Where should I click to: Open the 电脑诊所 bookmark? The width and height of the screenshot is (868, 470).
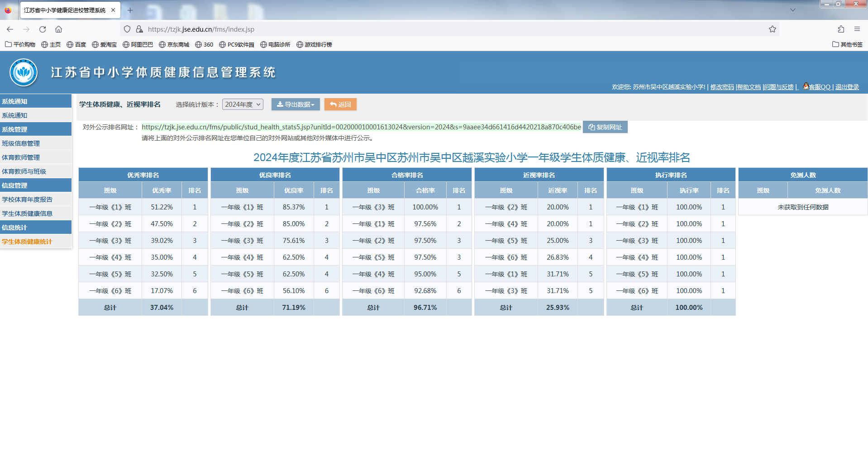tap(275, 44)
